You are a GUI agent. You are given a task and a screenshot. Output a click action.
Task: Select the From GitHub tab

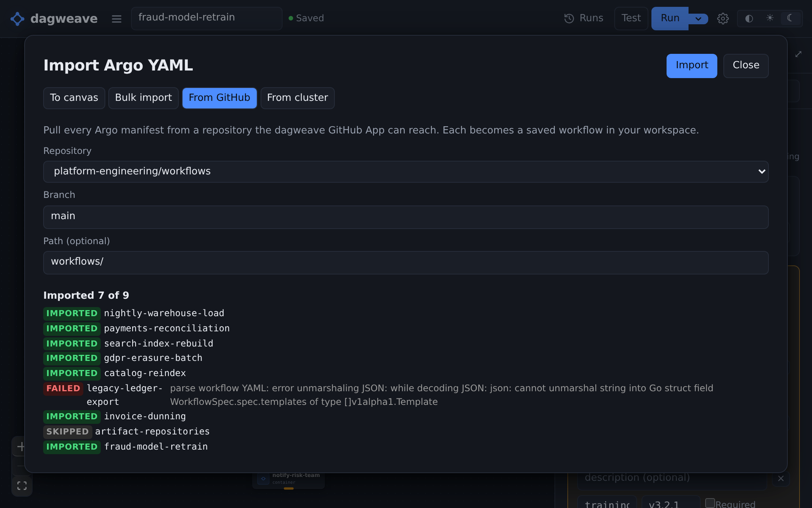(220, 98)
